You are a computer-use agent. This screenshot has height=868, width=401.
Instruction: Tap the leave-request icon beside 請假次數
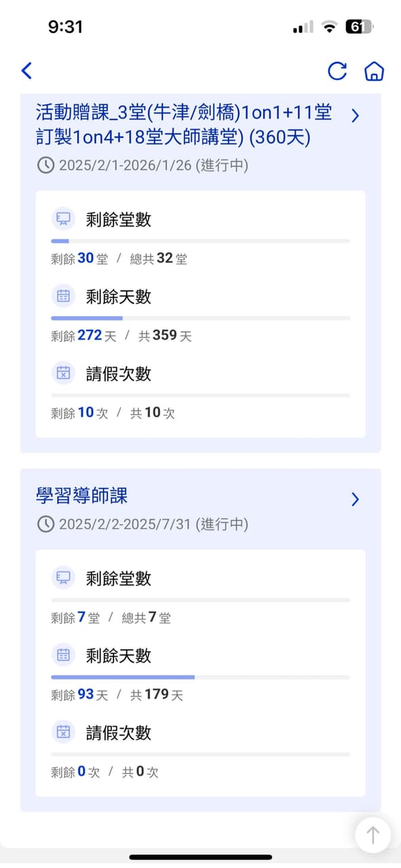pyautogui.click(x=63, y=373)
